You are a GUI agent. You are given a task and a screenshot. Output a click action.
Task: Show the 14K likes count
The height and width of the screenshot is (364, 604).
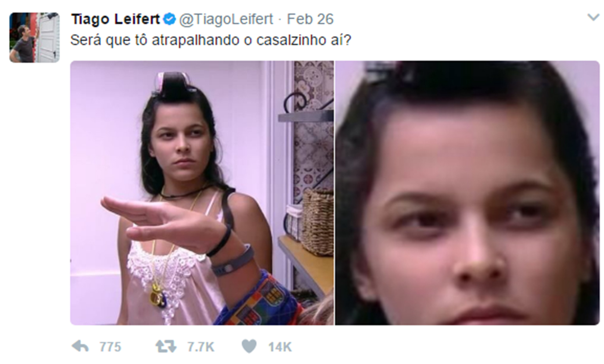coord(280,347)
